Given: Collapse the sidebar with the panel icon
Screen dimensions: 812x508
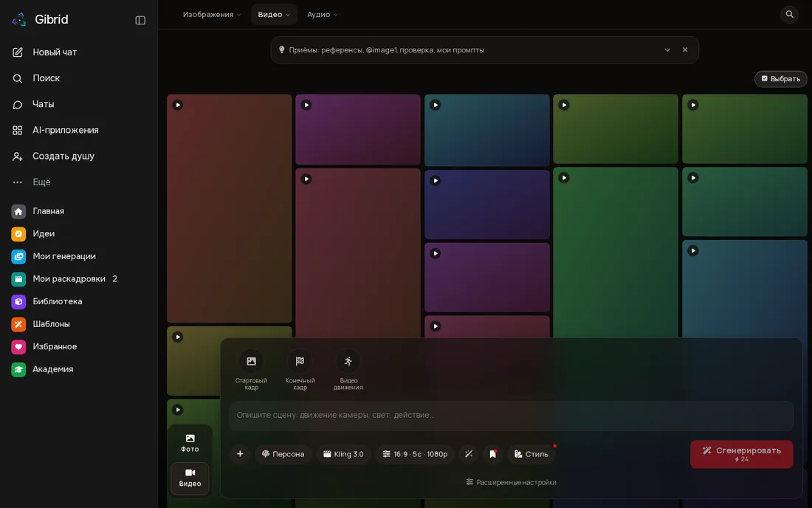Looking at the screenshot, I should [x=140, y=20].
